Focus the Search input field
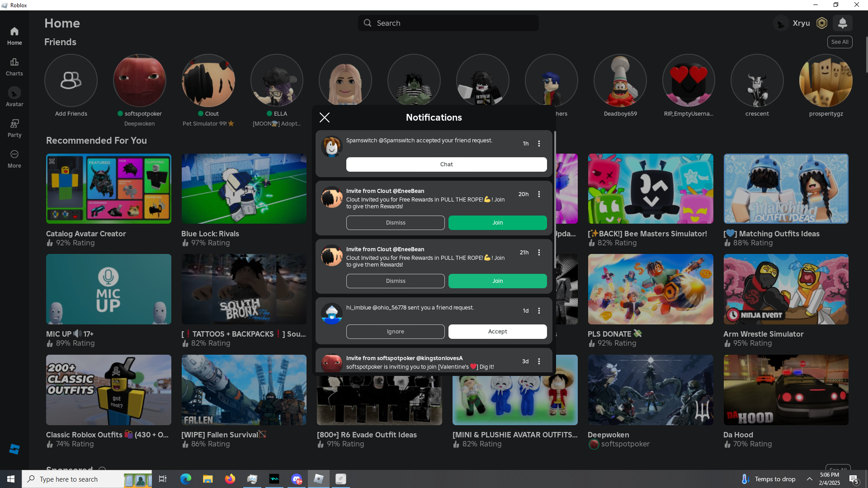 point(452,23)
